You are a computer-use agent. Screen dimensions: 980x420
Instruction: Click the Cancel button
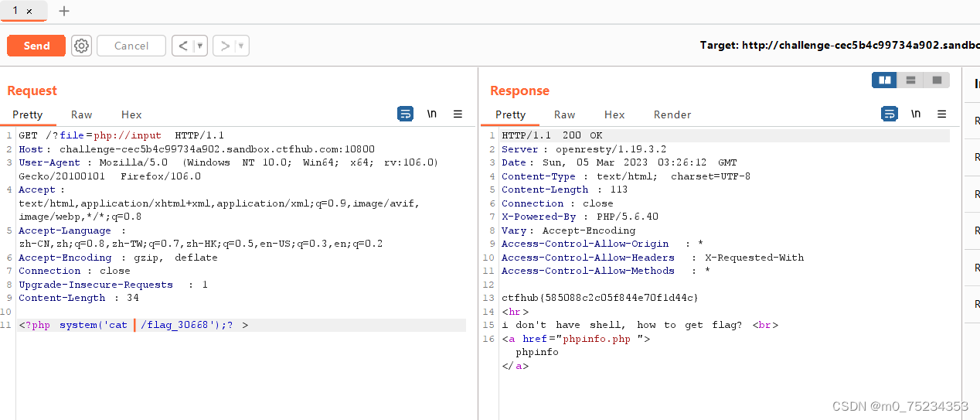point(131,46)
